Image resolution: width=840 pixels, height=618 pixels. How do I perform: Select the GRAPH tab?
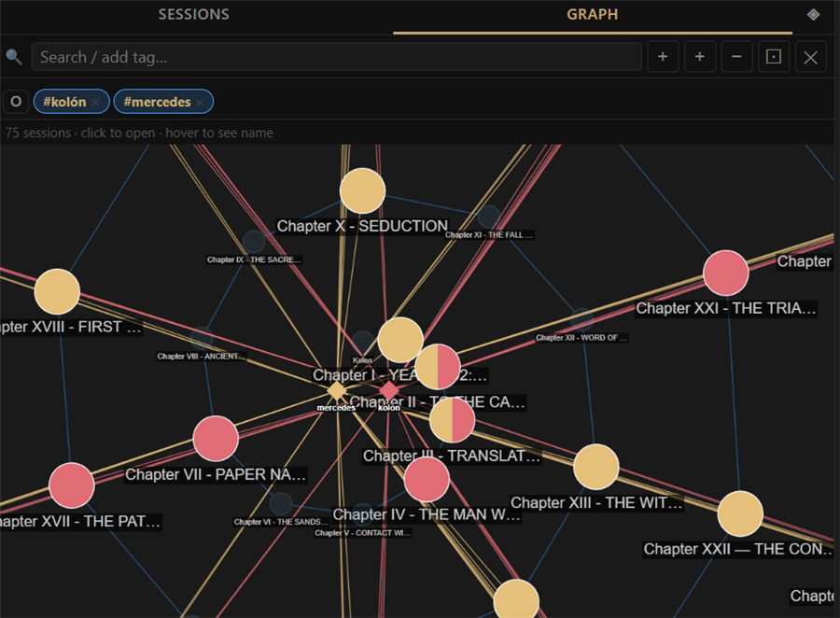[592, 15]
